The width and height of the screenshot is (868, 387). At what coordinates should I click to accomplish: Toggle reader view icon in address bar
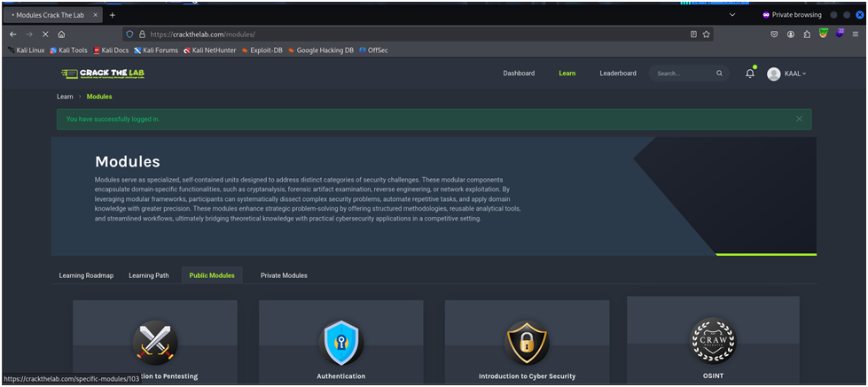pyautogui.click(x=693, y=35)
